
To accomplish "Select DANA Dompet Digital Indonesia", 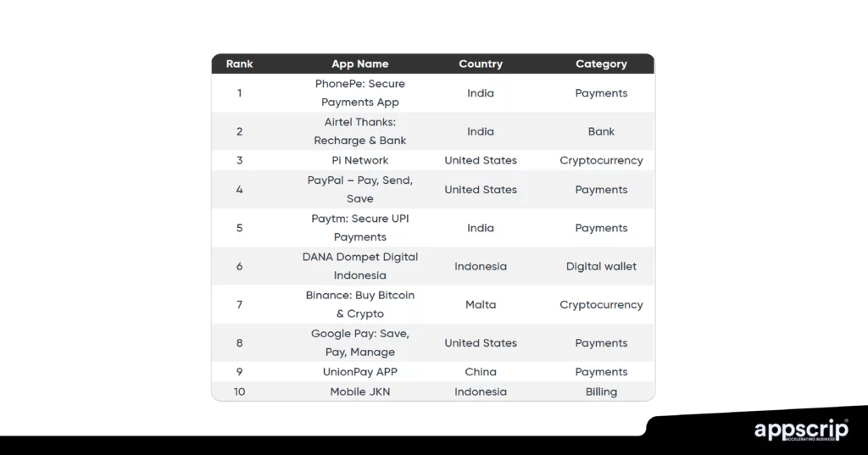I will tap(360, 266).
